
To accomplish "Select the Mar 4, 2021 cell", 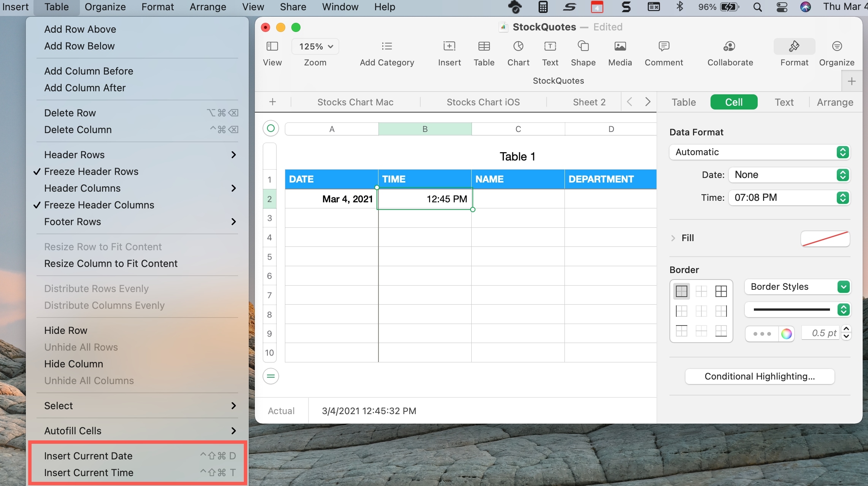I will 331,199.
